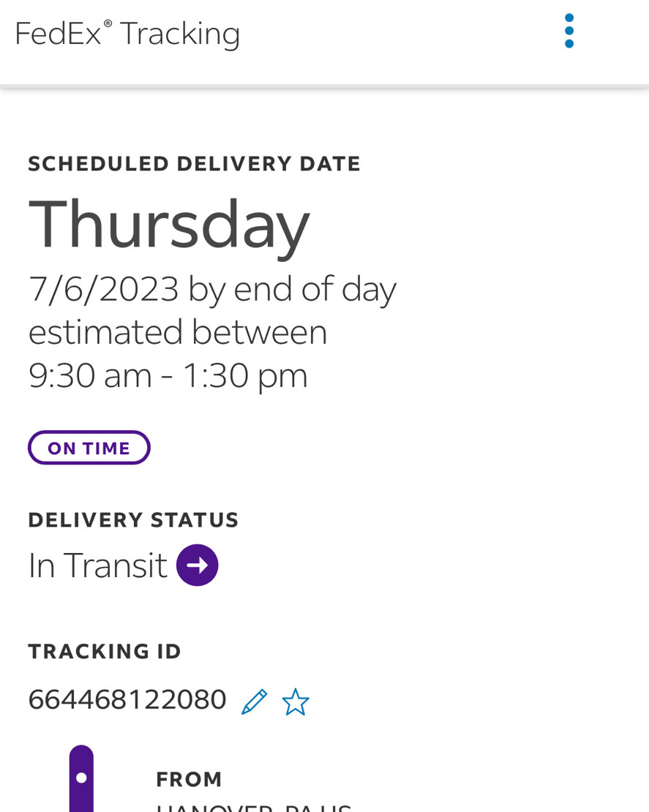Tap the 9:30 am - 1:30 pm time window

pos(168,375)
